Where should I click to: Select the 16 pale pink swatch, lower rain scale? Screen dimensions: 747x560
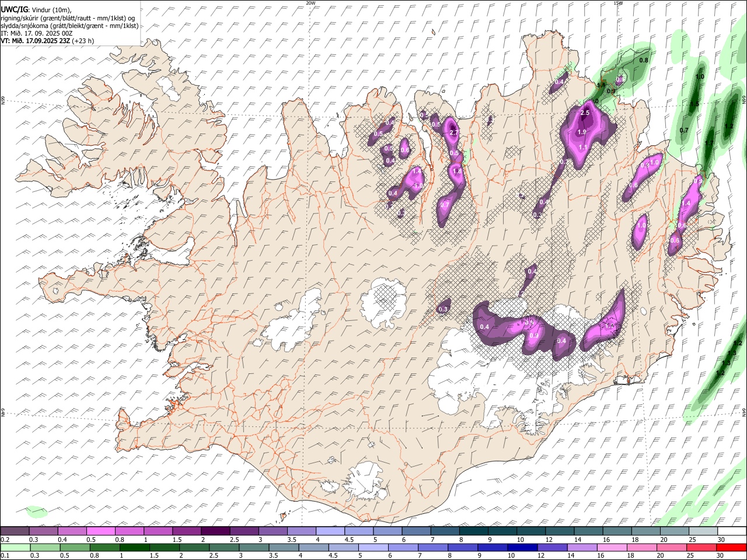(612, 548)
